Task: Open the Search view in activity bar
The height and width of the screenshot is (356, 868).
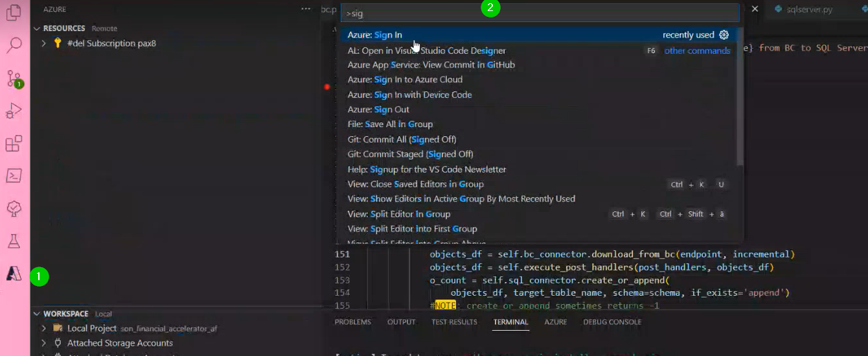Action: coord(14,45)
